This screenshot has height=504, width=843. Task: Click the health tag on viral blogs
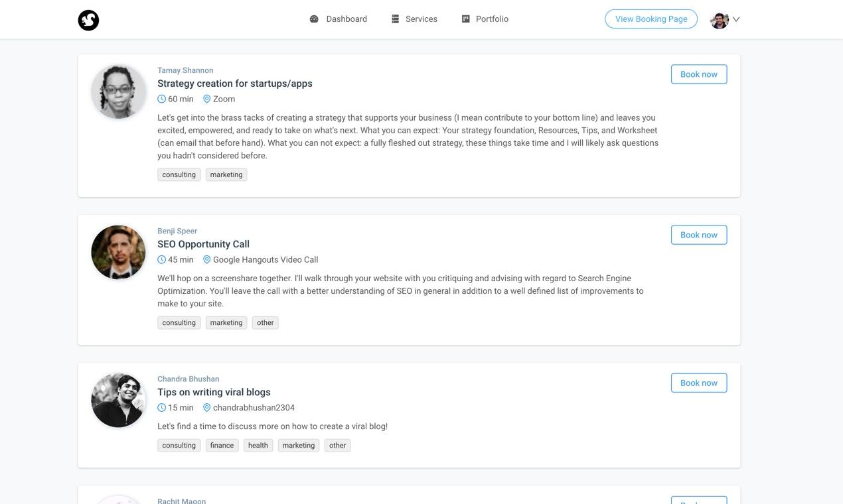(x=258, y=446)
